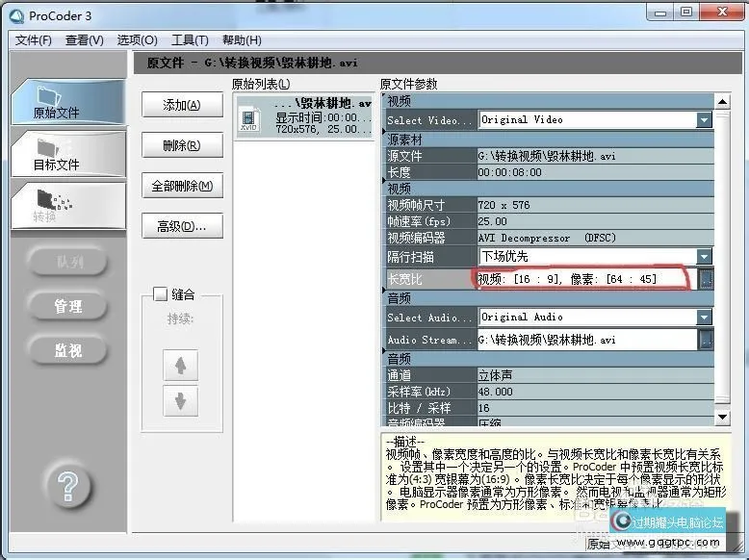The height and width of the screenshot is (560, 749).
Task: Select the 长度 00:00:08:00 value
Action: 595,172
